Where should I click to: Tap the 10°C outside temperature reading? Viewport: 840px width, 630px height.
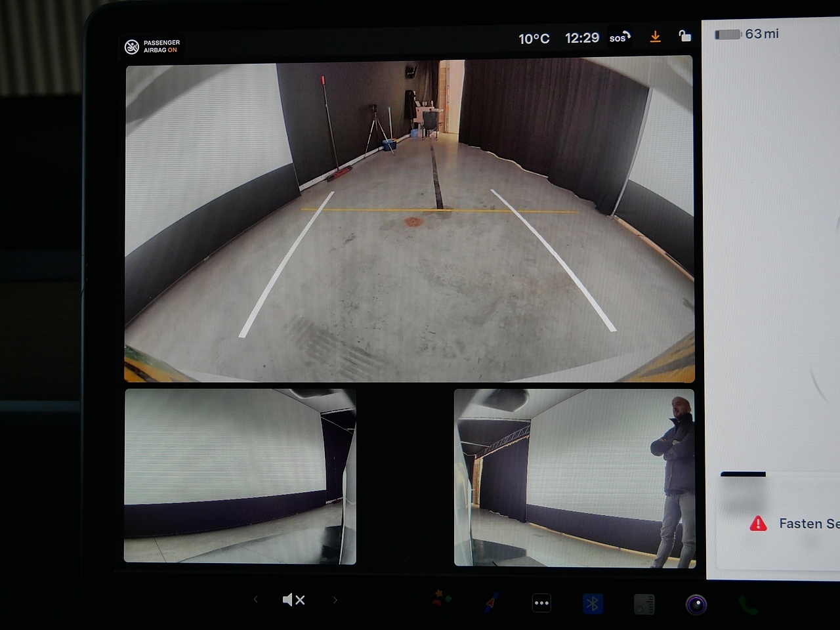534,39
